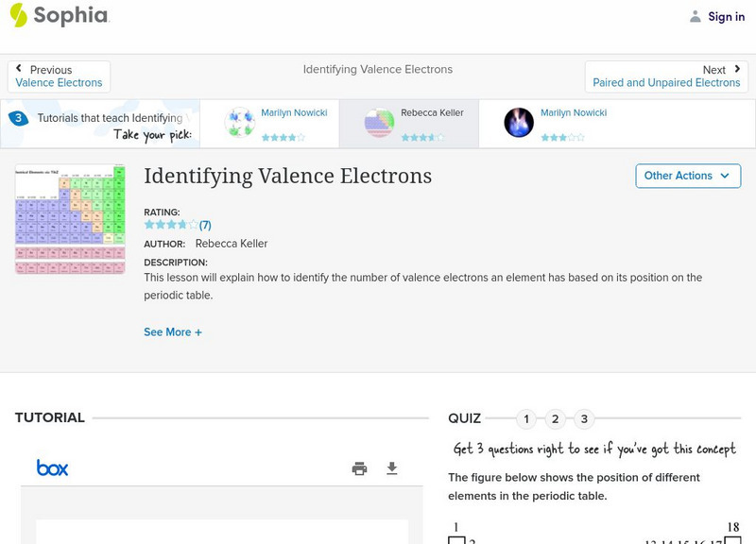Click the left chevron beside Previous

(x=19, y=68)
